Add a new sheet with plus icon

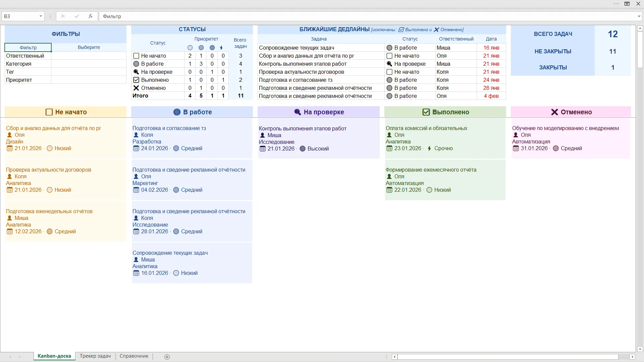pos(167,357)
